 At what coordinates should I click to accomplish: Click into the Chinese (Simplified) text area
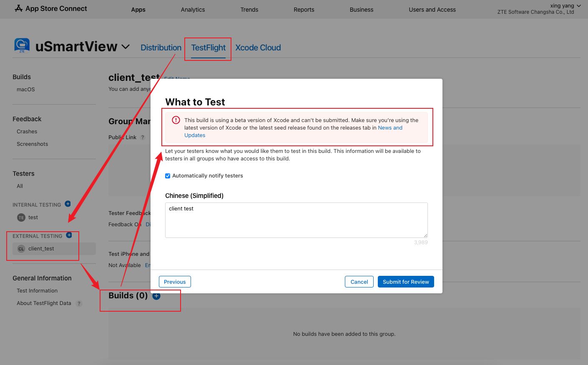pos(297,220)
